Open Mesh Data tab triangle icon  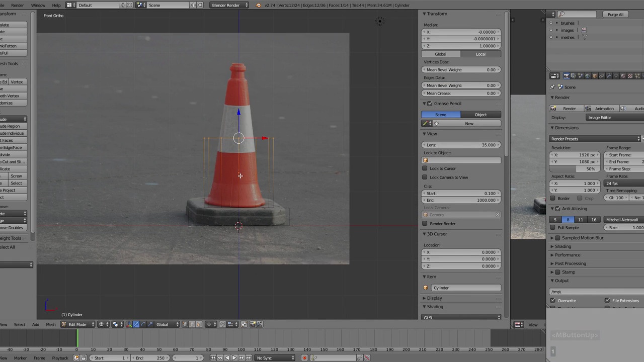(x=616, y=76)
